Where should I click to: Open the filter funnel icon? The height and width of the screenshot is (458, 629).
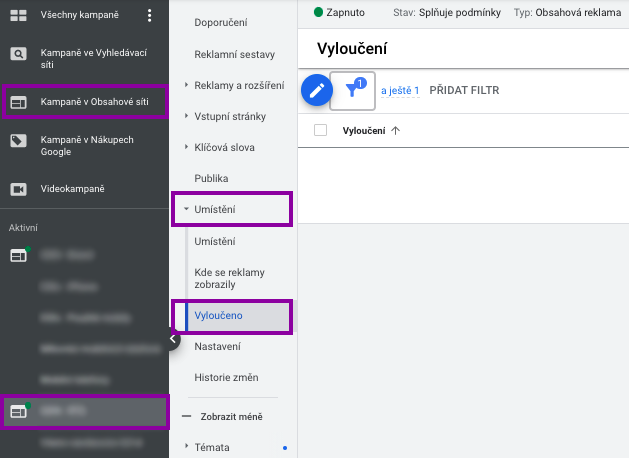[352, 91]
